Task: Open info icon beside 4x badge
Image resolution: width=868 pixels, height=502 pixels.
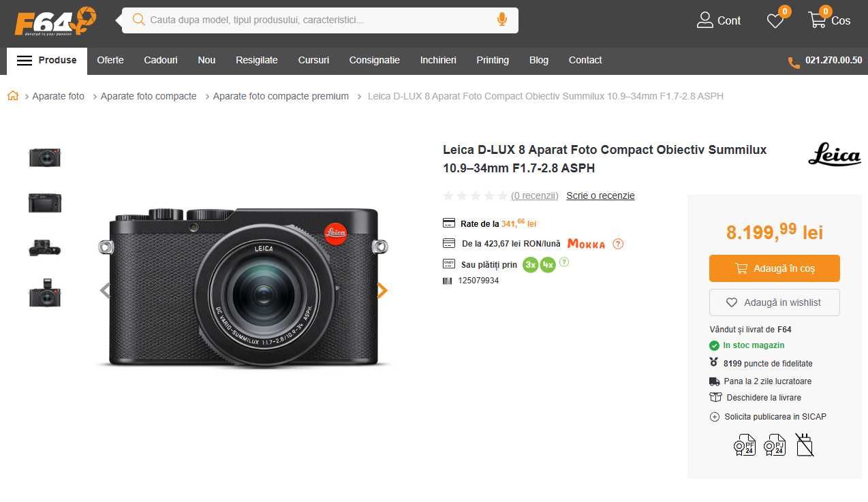Action: click(x=564, y=262)
